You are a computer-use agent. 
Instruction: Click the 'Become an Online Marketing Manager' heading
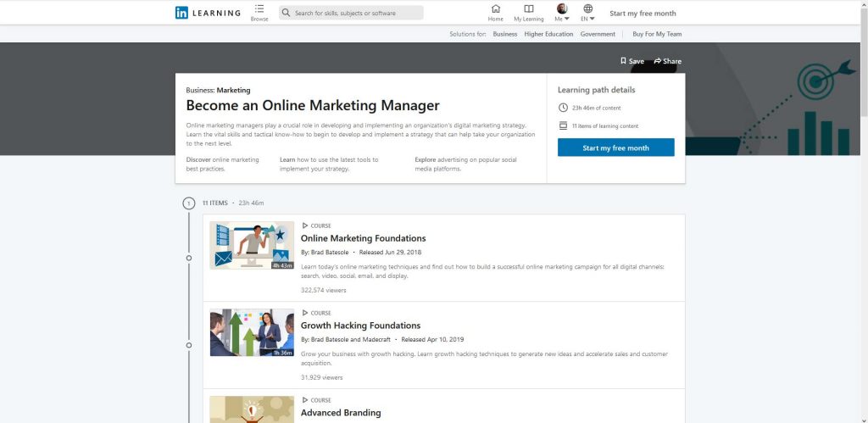pyautogui.click(x=313, y=105)
